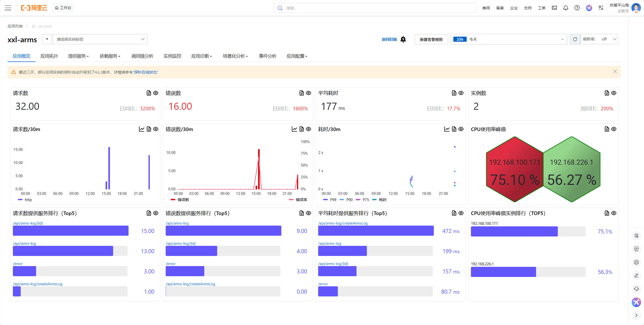Toggle eye visibility on 错误数 card
The image size is (644, 325).
309,93
